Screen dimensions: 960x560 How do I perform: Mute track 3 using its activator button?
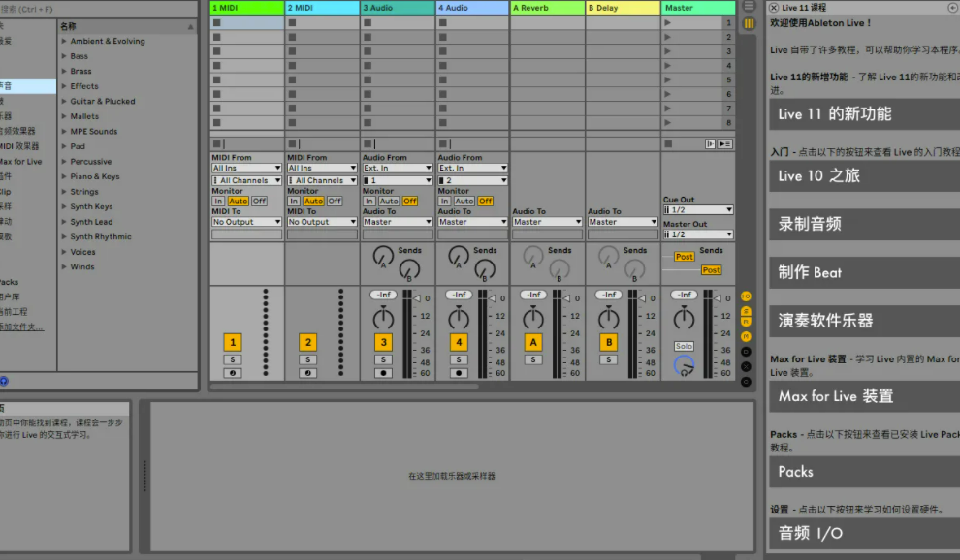point(383,342)
